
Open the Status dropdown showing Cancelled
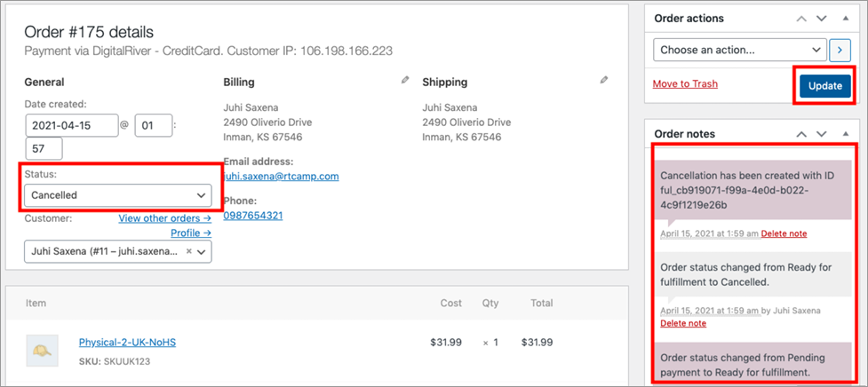tap(118, 195)
